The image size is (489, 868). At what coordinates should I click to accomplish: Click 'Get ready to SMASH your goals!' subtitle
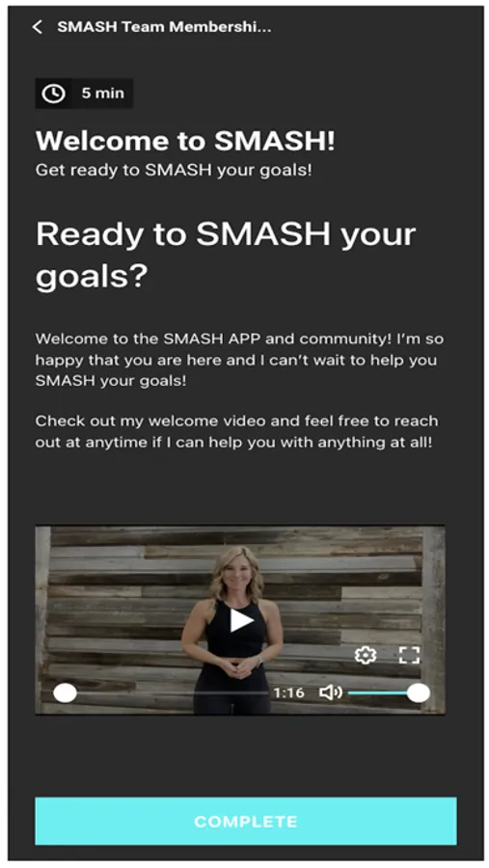(x=174, y=170)
